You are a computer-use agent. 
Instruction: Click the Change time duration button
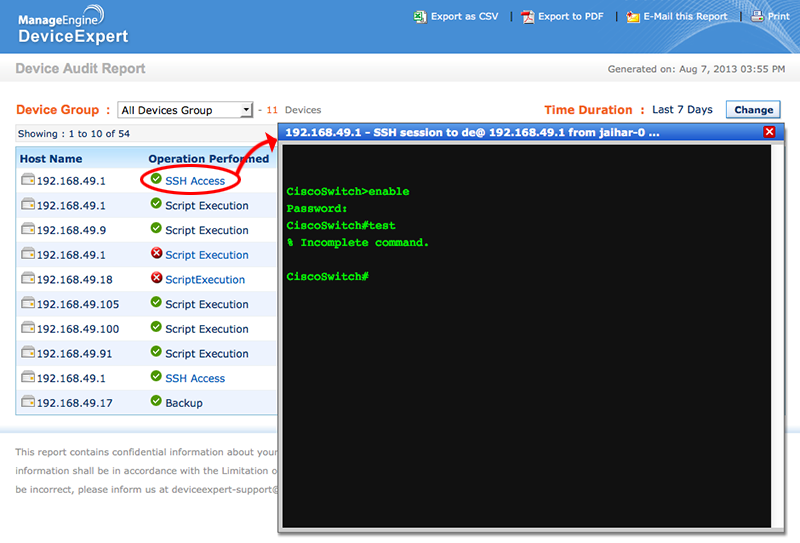tap(753, 110)
